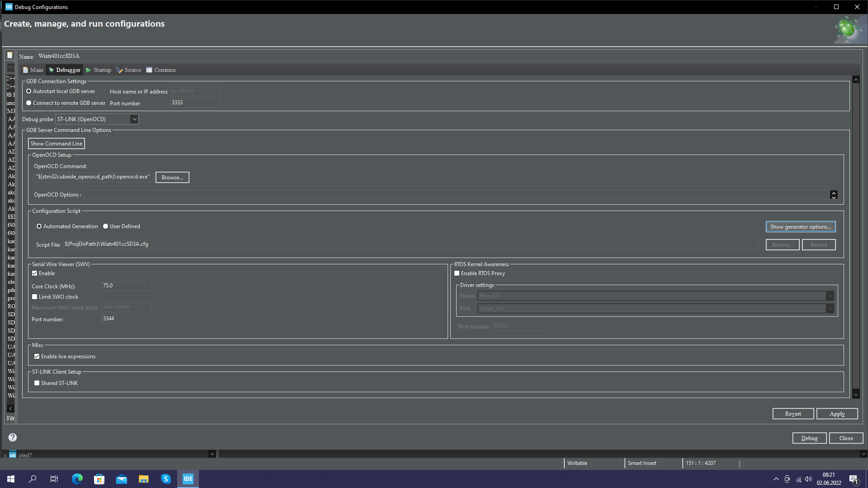Open the dialog Help question mark icon
This screenshot has width=868, height=488.
pos(13,437)
